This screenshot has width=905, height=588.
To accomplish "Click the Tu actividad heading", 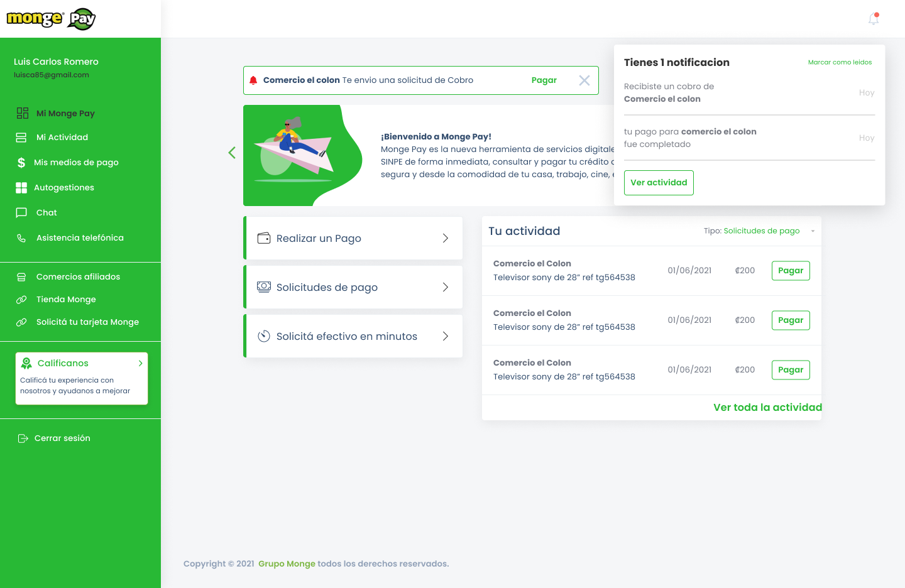I will point(524,231).
